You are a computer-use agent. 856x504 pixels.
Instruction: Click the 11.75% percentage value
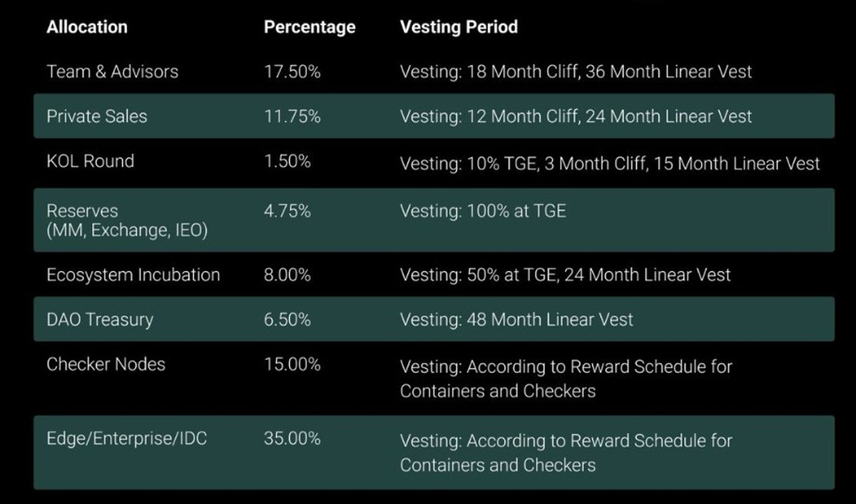click(x=292, y=116)
